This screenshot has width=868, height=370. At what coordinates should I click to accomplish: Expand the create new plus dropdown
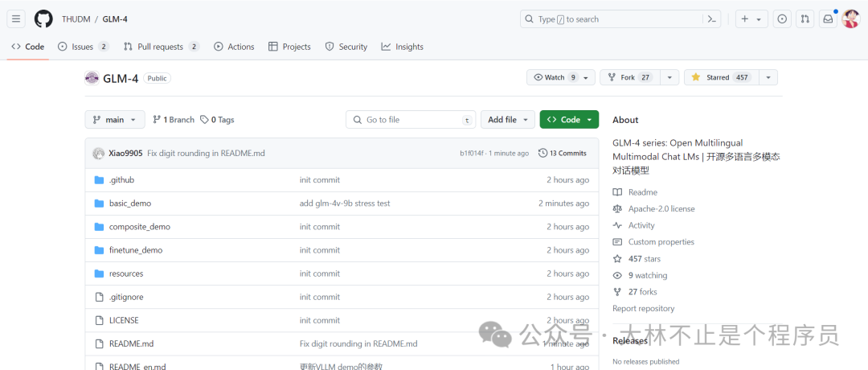coord(751,18)
